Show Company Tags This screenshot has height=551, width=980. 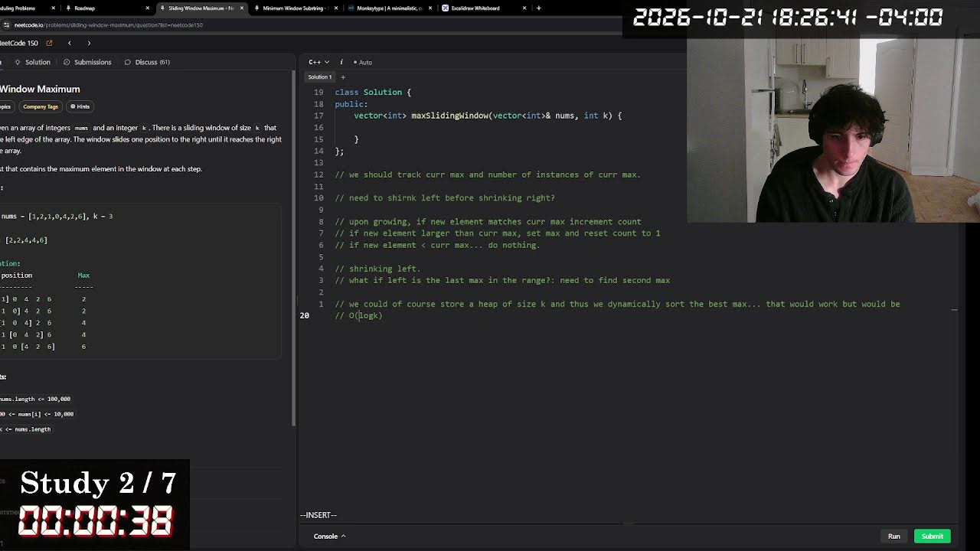pyautogui.click(x=41, y=106)
